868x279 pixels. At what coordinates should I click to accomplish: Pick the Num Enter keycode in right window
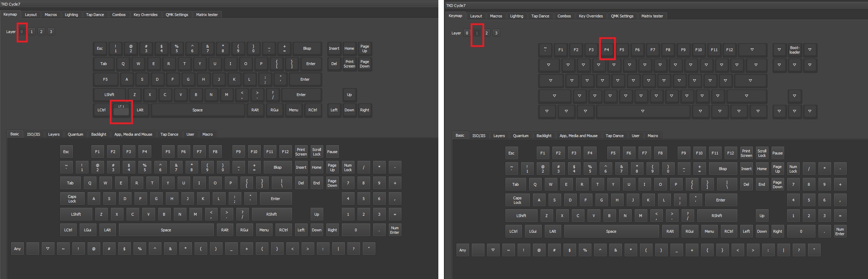840,231
